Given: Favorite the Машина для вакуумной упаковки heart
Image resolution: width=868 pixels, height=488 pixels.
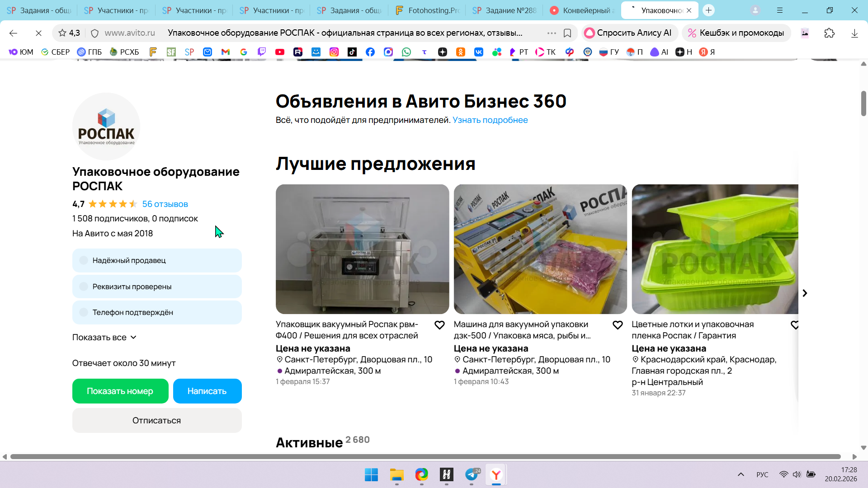Looking at the screenshot, I should click(x=618, y=325).
